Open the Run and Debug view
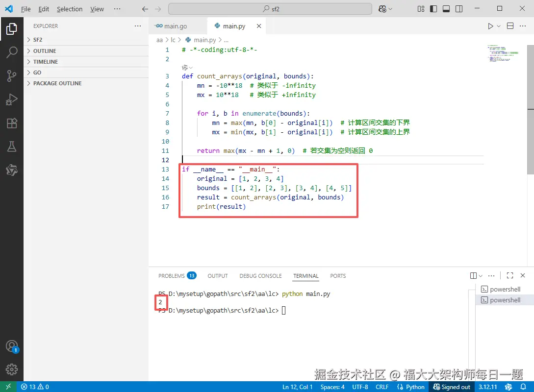 (x=12, y=99)
